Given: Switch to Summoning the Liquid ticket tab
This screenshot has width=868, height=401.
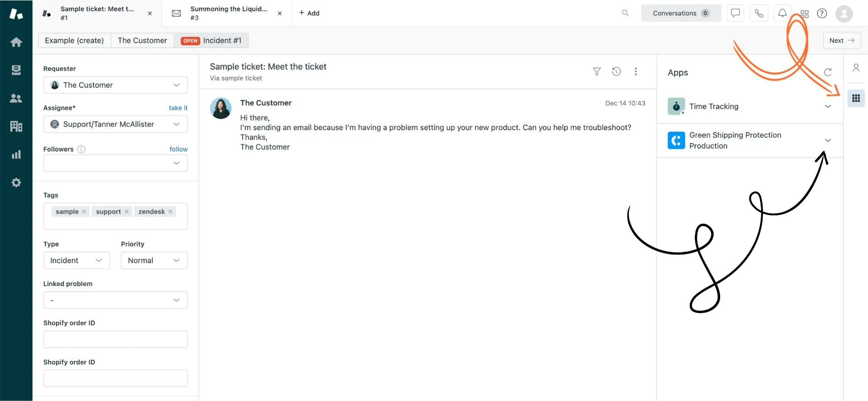Looking at the screenshot, I should click(228, 13).
